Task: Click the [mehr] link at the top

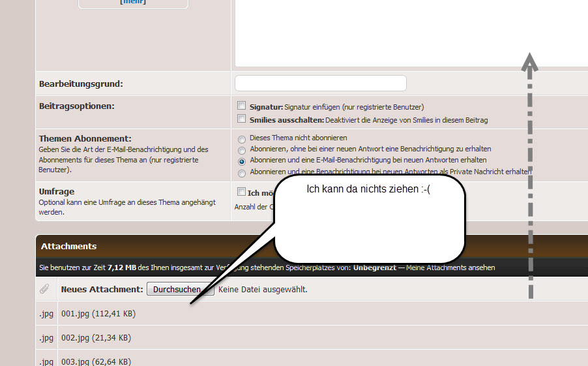Action: click(x=133, y=2)
